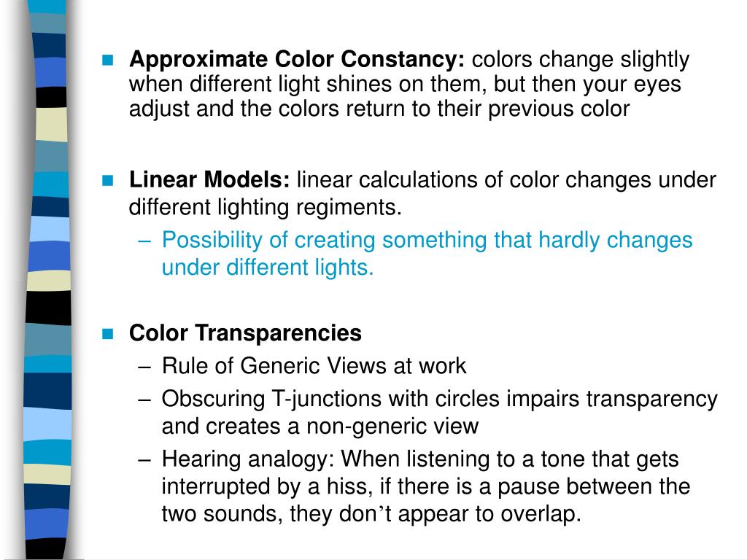Click the dash before 'Possibility of creating'
747x560 pixels.
click(144, 241)
